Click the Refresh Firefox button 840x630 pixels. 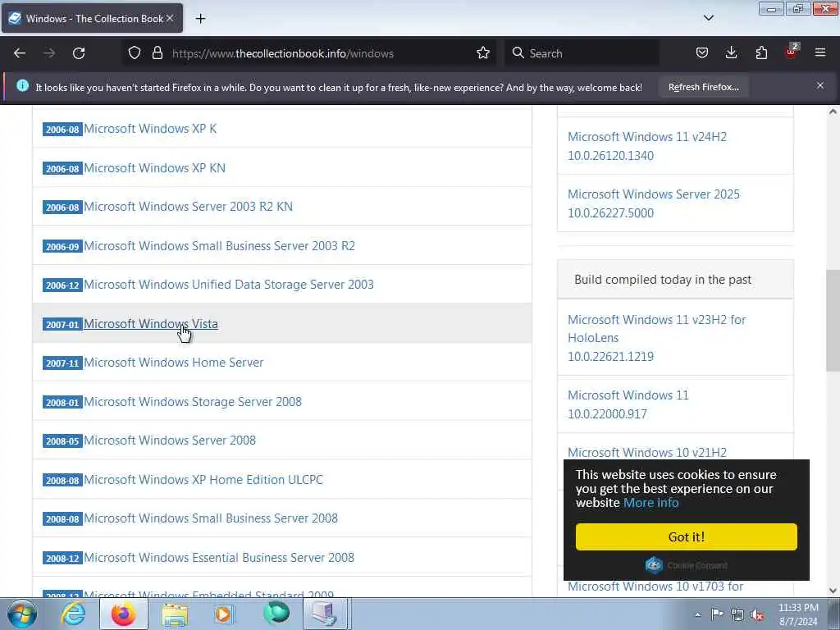point(703,87)
